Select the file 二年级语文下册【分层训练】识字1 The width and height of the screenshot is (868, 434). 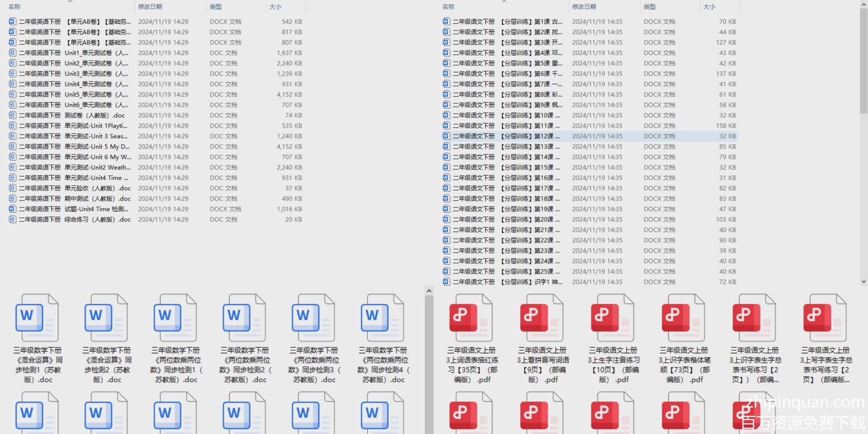507,282
